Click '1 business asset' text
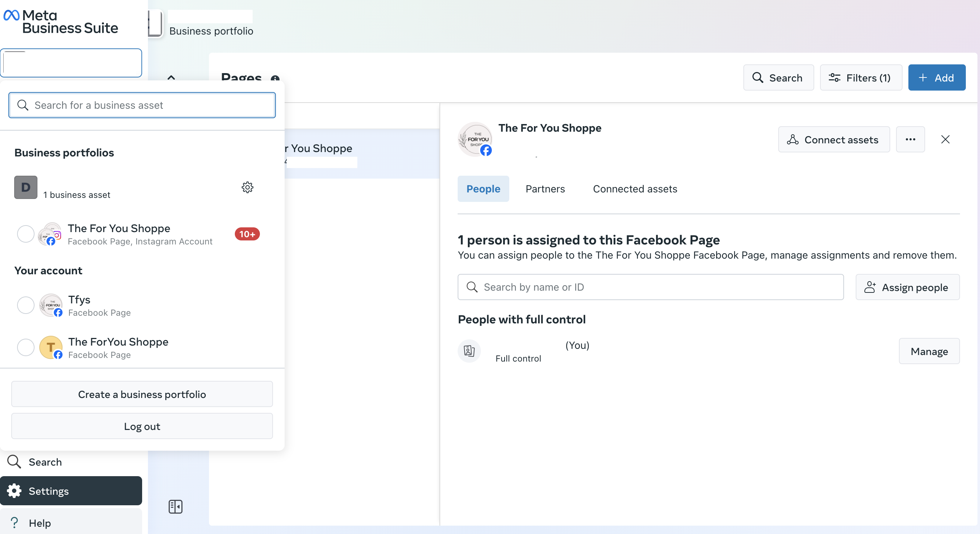 coord(76,195)
